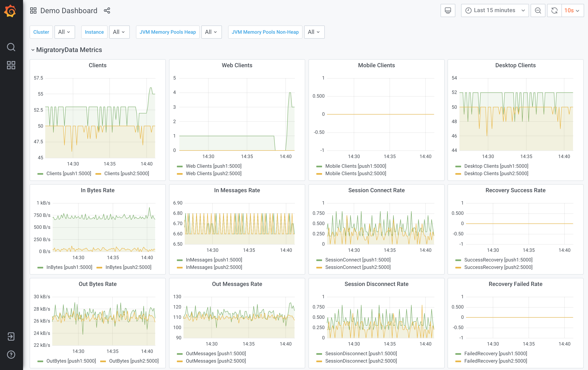Image resolution: width=588 pixels, height=370 pixels.
Task: Share the dashboard using the share icon
Action: 107,10
